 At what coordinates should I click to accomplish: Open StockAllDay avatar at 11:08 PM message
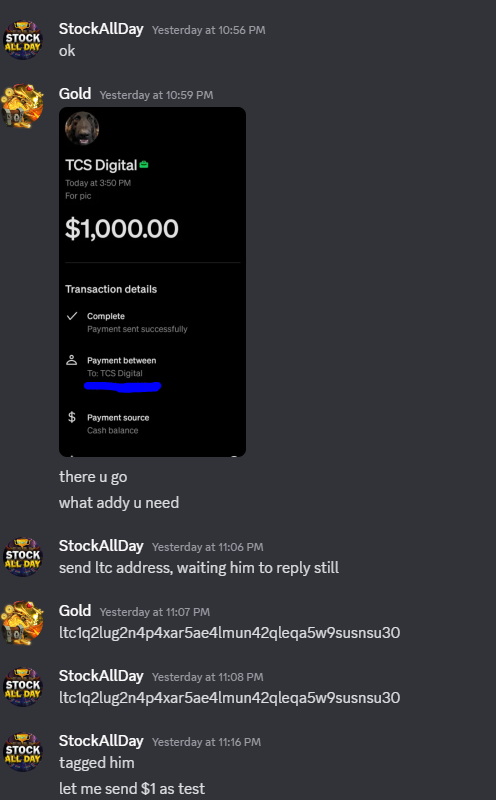click(22, 687)
